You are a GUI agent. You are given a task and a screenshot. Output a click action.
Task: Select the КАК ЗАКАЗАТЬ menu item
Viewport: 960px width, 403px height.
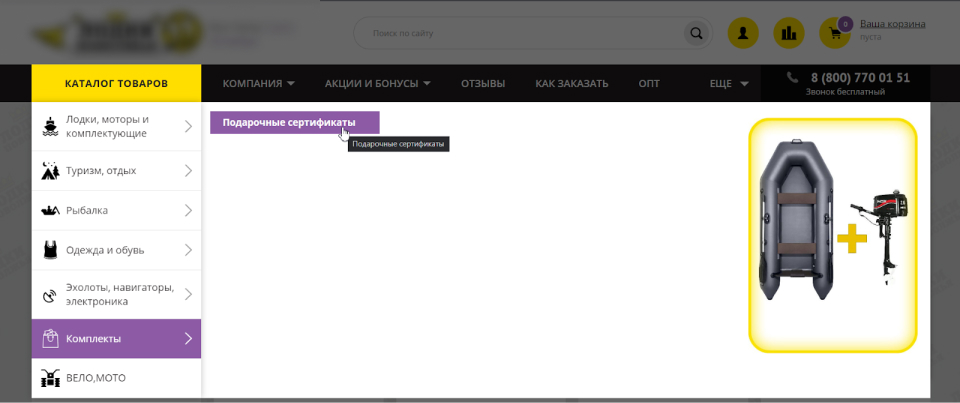point(571,83)
